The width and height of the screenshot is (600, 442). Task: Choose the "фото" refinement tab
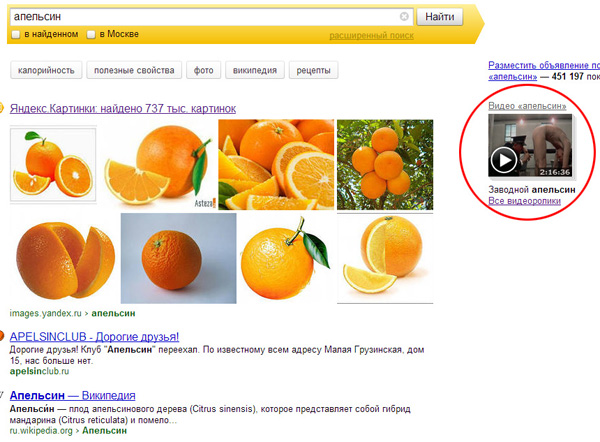[x=204, y=71]
